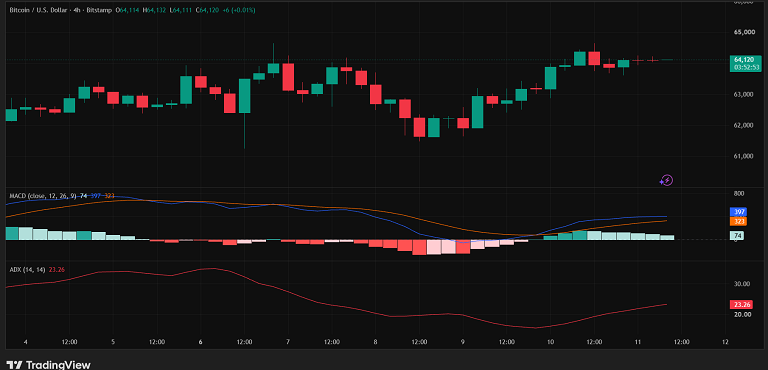Click the 61,000 price axis label
The width and height of the screenshot is (768, 370).
pos(744,157)
